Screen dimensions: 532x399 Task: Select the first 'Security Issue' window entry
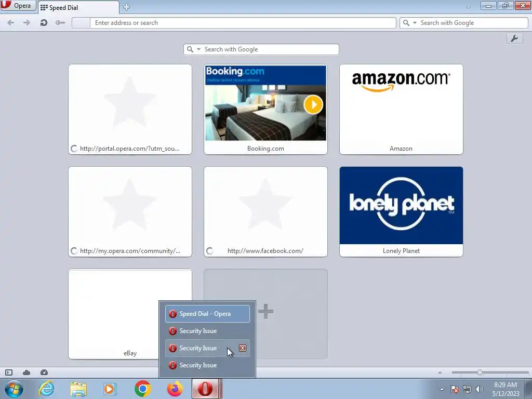coord(207,331)
